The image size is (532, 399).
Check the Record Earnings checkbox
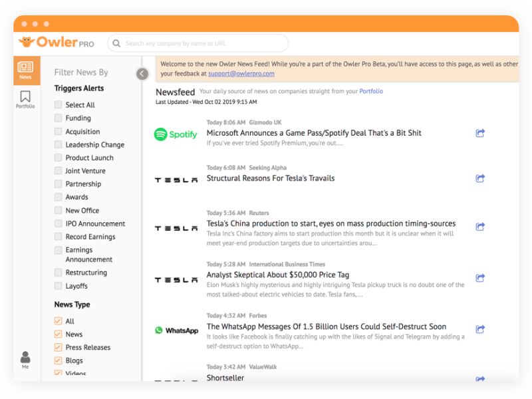point(59,237)
